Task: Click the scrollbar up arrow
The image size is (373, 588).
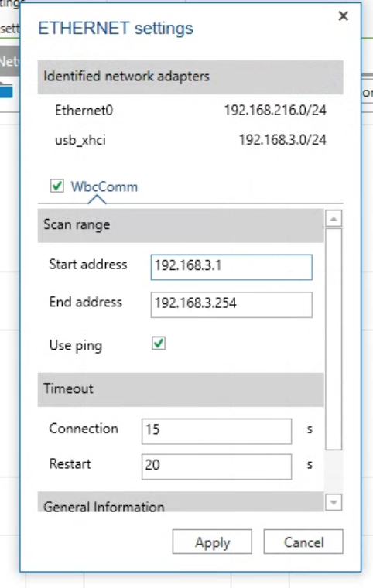Action: point(334,219)
